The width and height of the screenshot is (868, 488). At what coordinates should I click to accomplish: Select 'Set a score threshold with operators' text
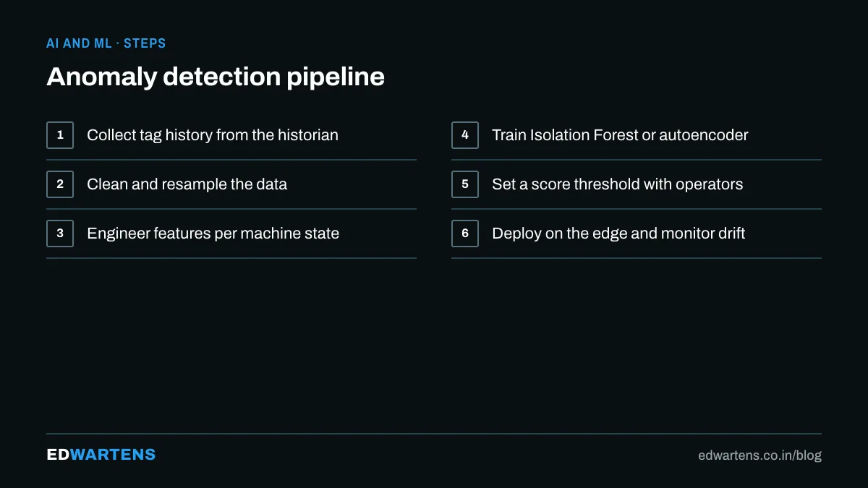tap(617, 184)
